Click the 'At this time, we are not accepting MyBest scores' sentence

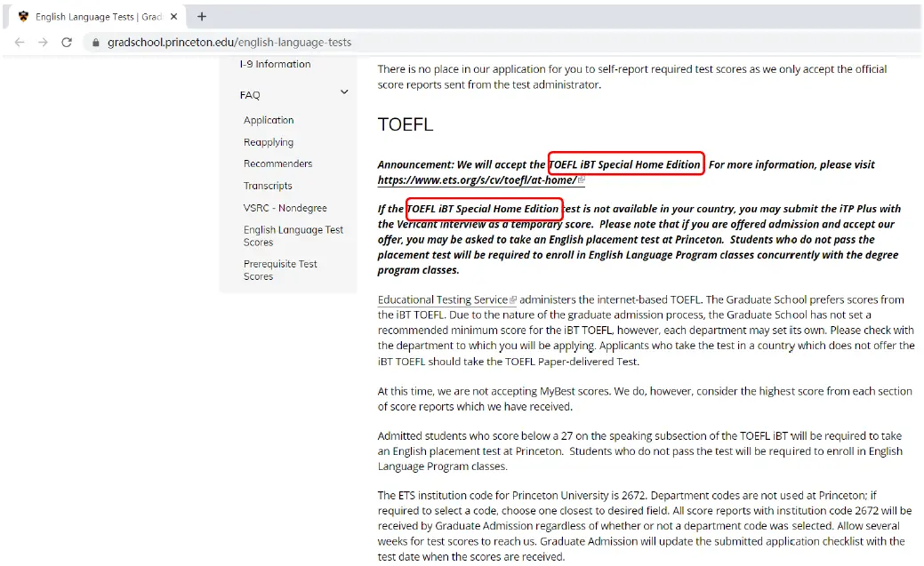(x=494, y=391)
